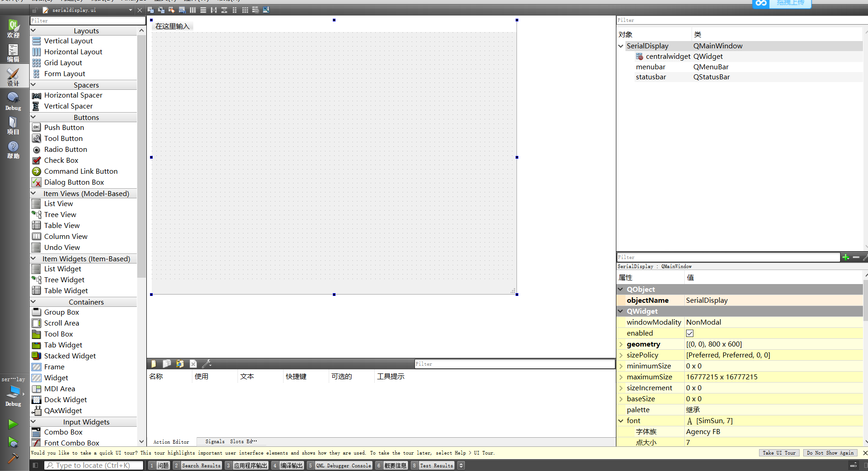This screenshot has width=868, height=471.
Task: Click the Start Debugging run icon
Action: (13, 442)
